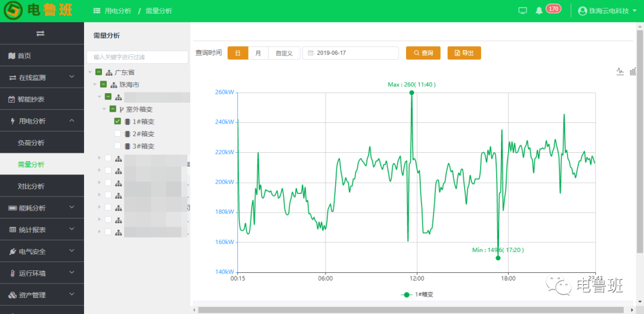
Task: Expand the 能耗分析 sidebar menu
Action: coord(42,208)
